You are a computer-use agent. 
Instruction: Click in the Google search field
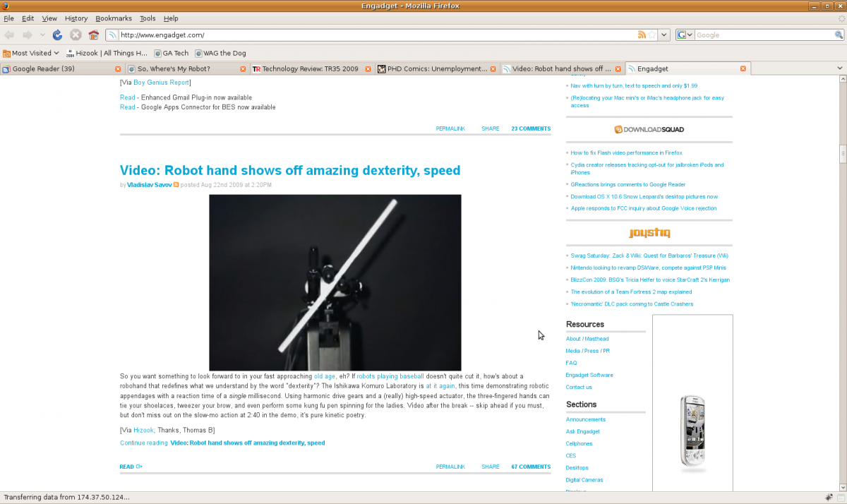click(762, 35)
